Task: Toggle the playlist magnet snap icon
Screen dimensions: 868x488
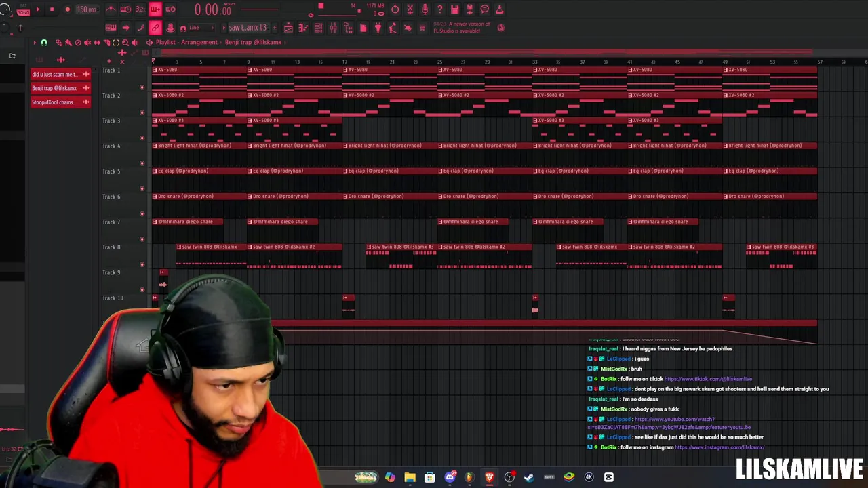Action: (x=44, y=42)
